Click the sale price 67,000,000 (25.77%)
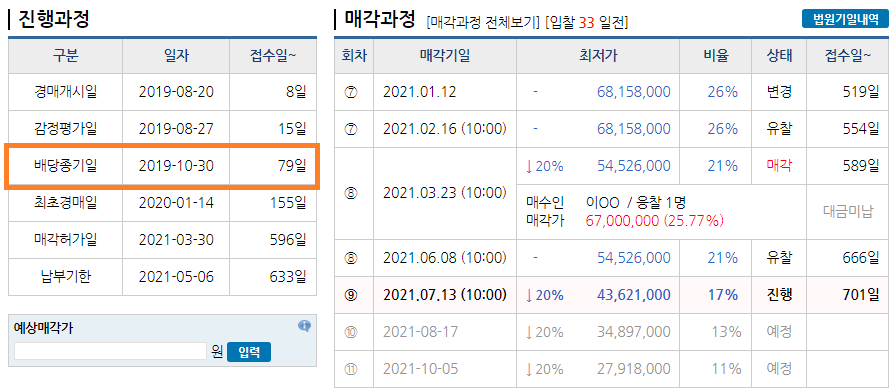 point(655,221)
